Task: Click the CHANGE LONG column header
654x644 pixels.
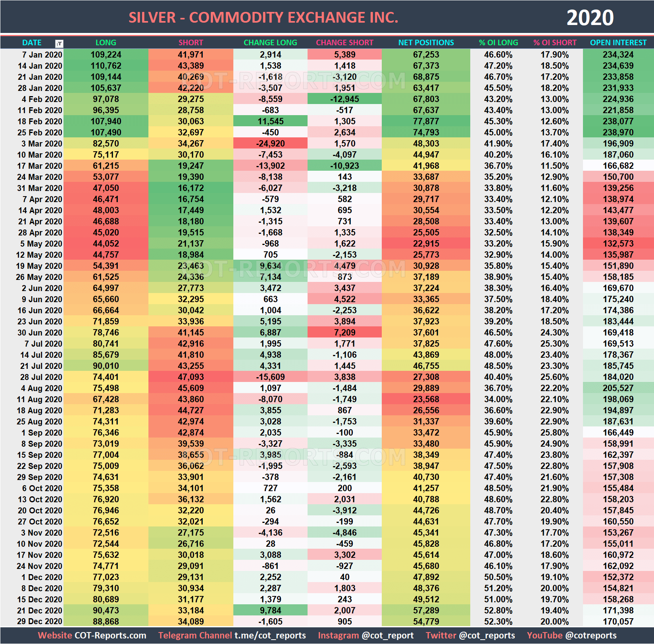Action: point(270,43)
